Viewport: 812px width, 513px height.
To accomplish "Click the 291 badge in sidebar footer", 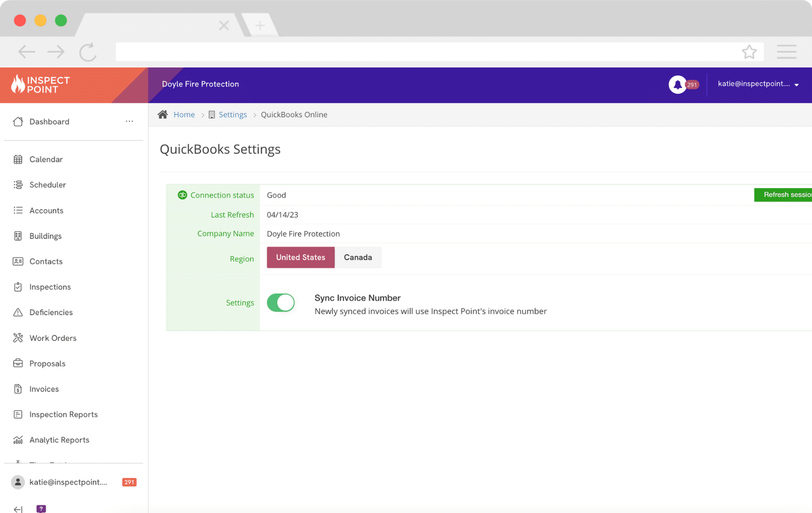I will [129, 482].
